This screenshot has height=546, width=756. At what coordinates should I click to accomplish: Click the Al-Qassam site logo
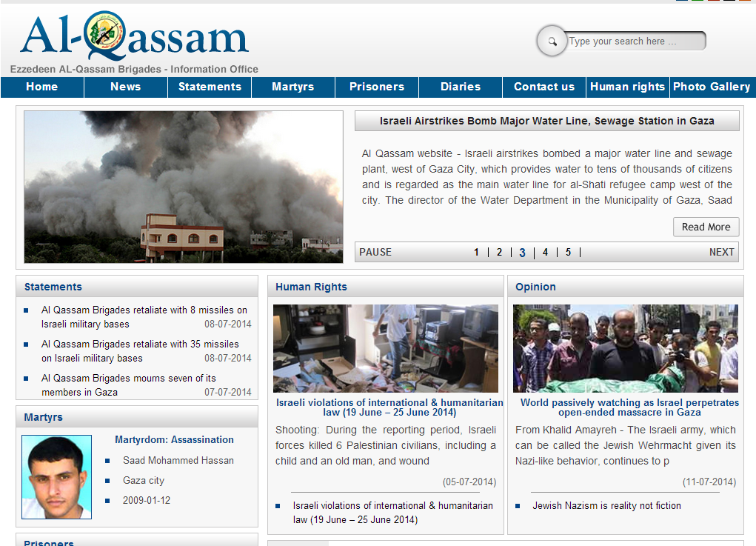click(x=134, y=36)
